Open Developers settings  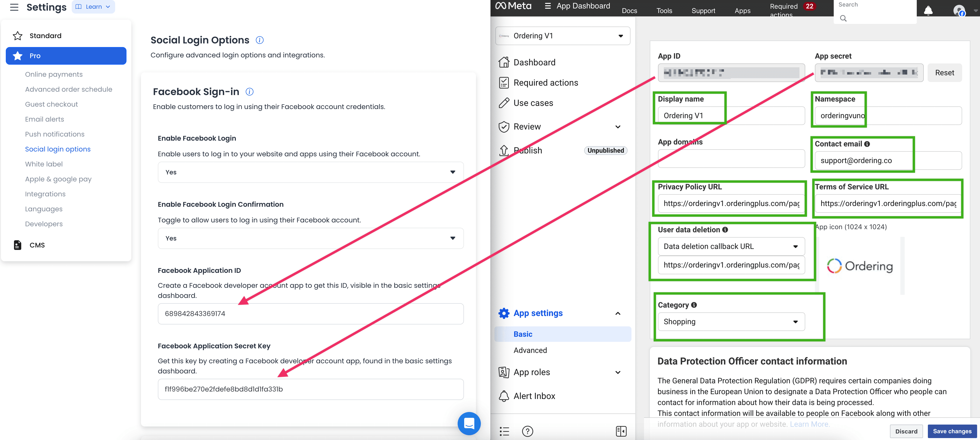[x=44, y=224]
